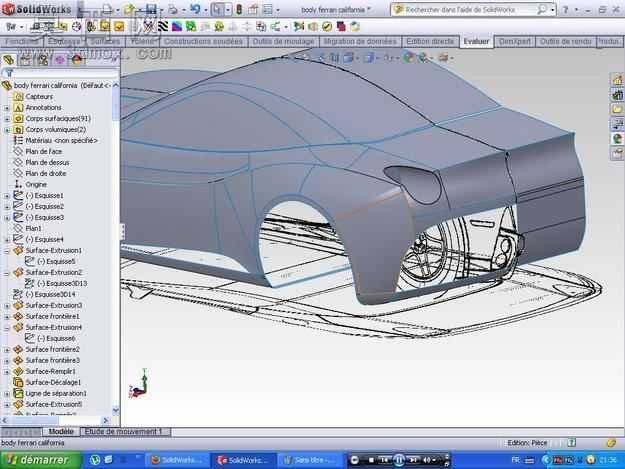Click the stop button in taskbar media player

click(x=371, y=460)
